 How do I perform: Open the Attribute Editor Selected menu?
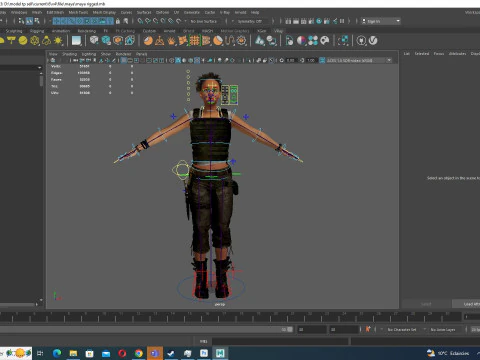tap(422, 53)
